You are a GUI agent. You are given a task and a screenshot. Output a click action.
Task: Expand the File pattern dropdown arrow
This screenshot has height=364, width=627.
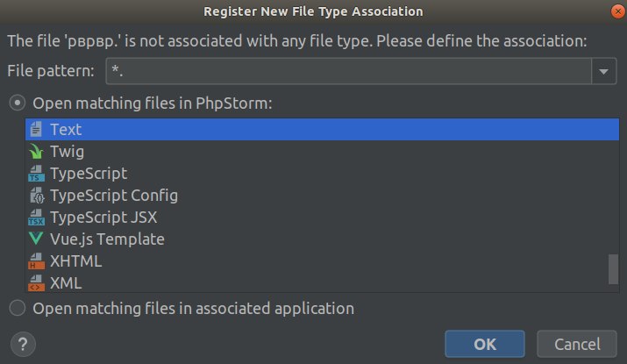604,71
